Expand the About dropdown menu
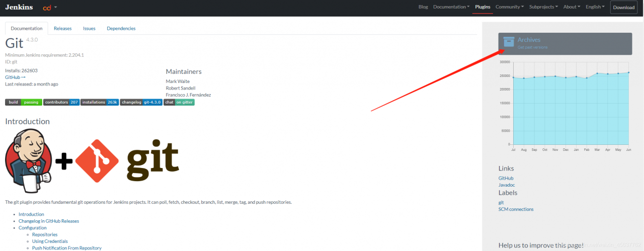The height and width of the screenshot is (251, 644). tap(572, 7)
